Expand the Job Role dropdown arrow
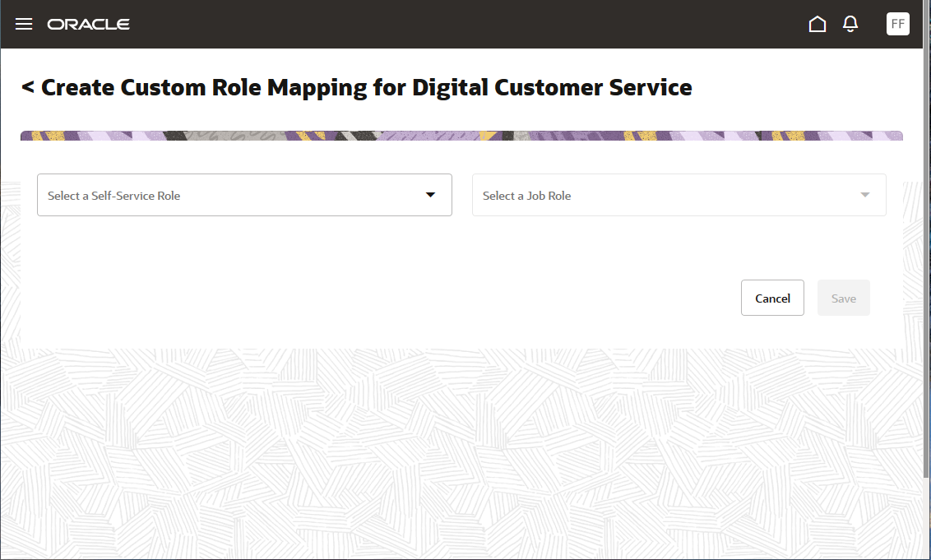This screenshot has height=560, width=931. click(x=864, y=195)
